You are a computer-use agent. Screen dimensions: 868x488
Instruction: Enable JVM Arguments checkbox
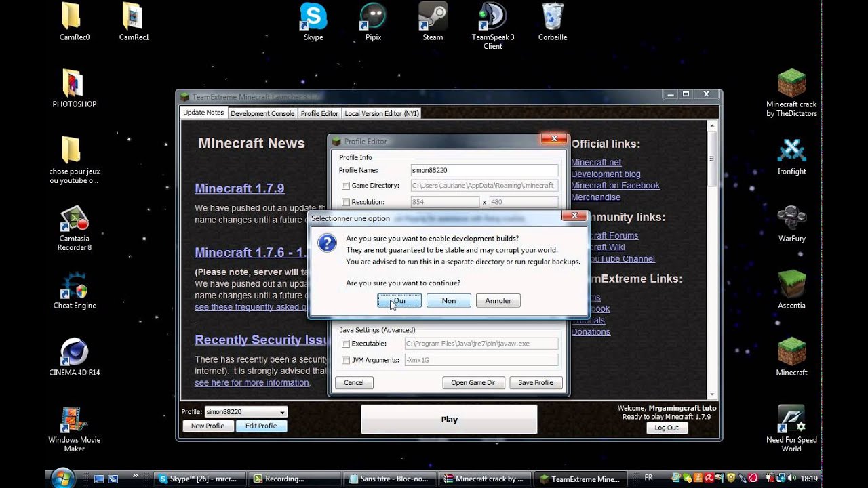tap(346, 360)
